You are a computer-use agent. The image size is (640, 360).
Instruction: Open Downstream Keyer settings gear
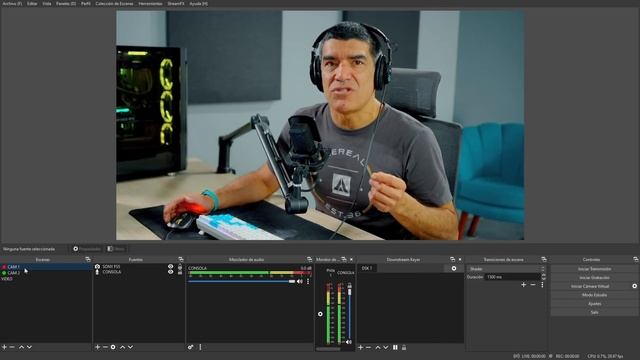454,268
